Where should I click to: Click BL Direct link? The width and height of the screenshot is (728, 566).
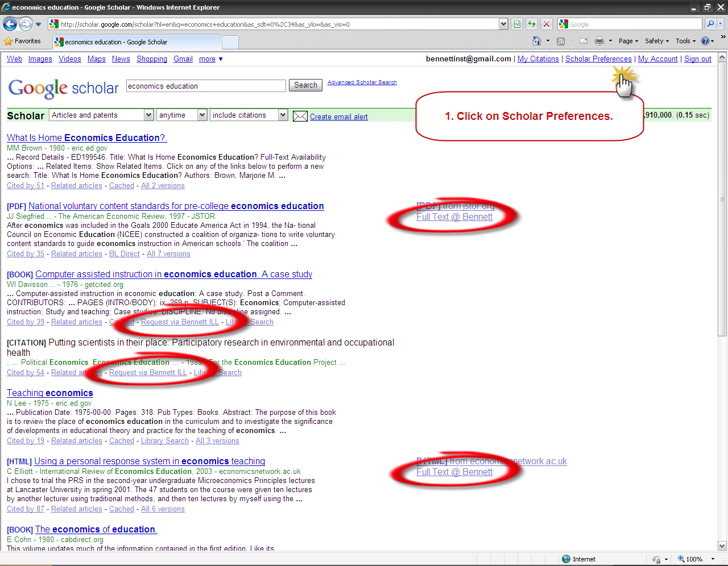point(125,253)
